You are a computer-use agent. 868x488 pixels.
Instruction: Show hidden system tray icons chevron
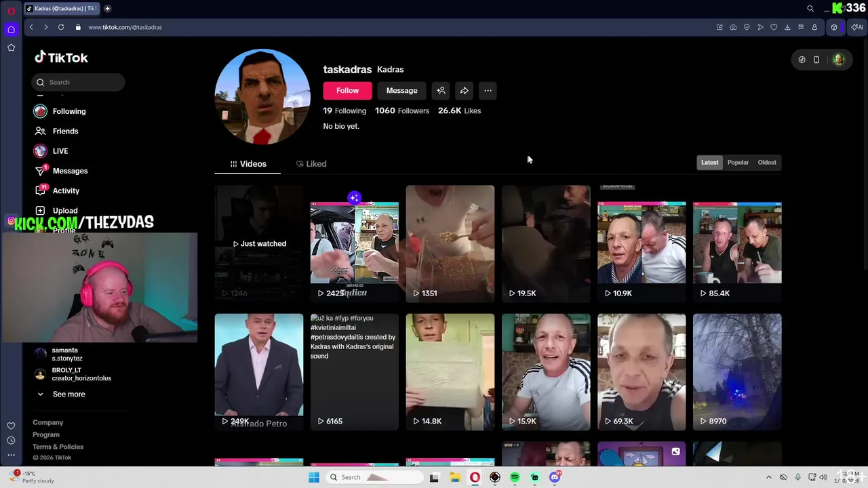768,477
